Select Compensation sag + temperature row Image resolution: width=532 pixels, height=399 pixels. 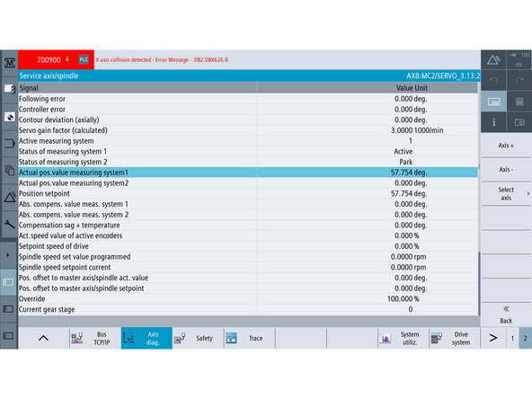point(248,225)
